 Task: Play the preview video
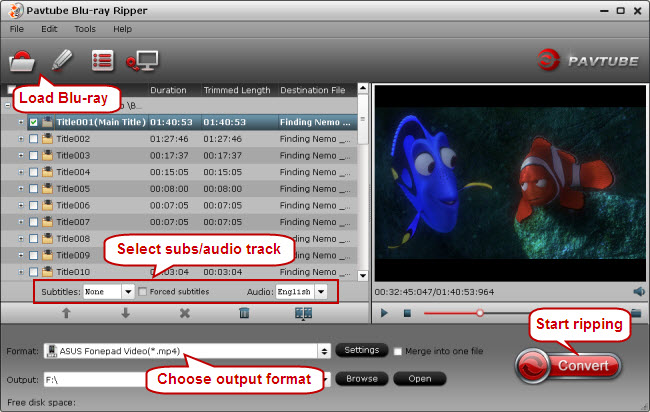click(384, 313)
